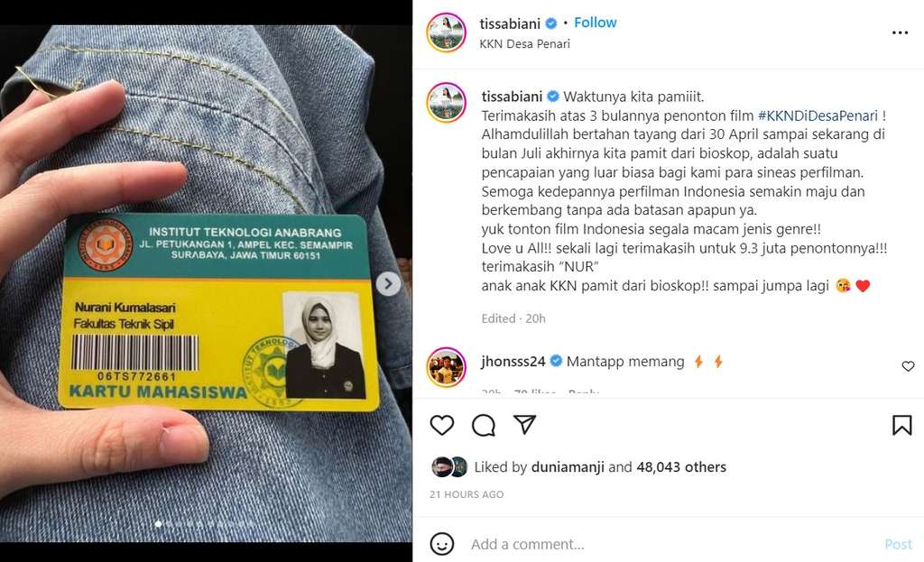The height and width of the screenshot is (562, 924).
Task: View jhonsss24 username profile
Action: click(513, 361)
